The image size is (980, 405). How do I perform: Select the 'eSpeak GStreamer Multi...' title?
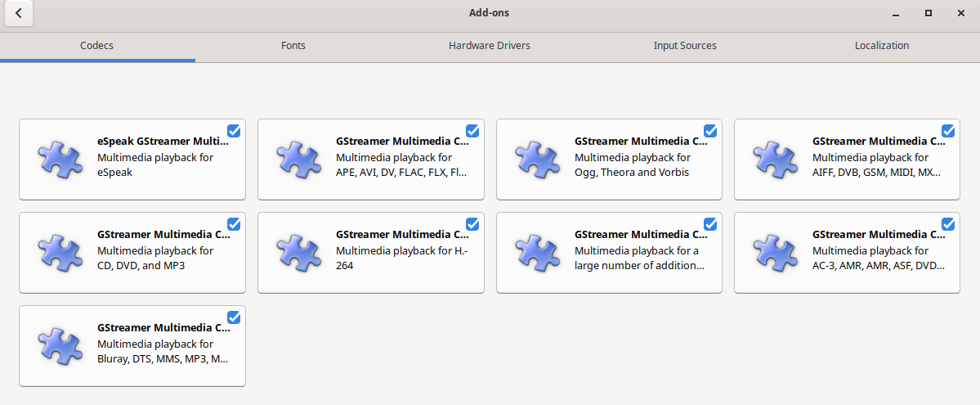tap(163, 142)
